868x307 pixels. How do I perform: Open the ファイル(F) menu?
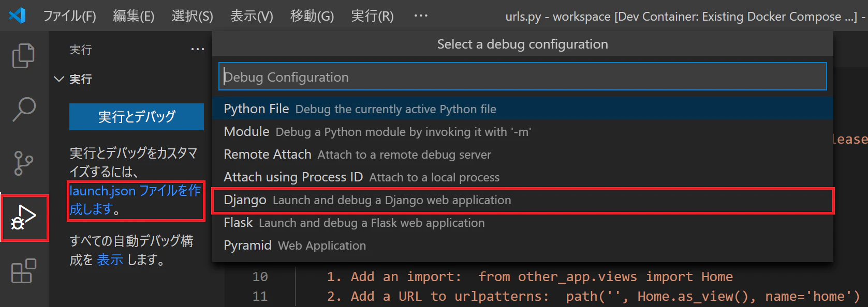[x=69, y=16]
